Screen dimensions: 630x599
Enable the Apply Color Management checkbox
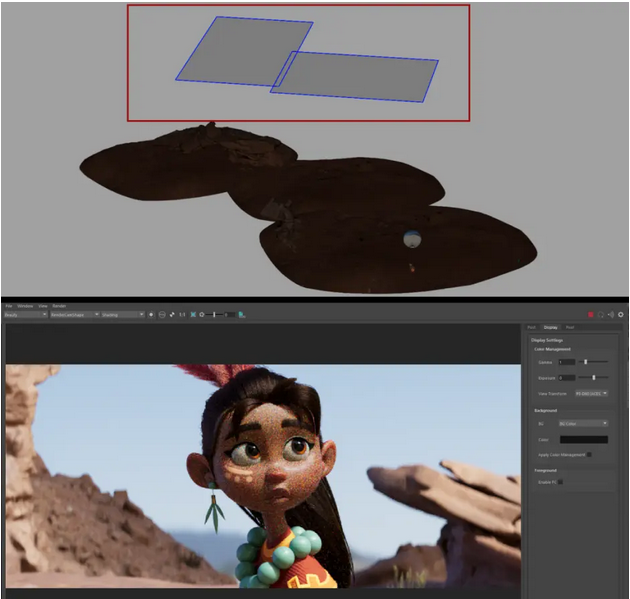pyautogui.click(x=589, y=454)
